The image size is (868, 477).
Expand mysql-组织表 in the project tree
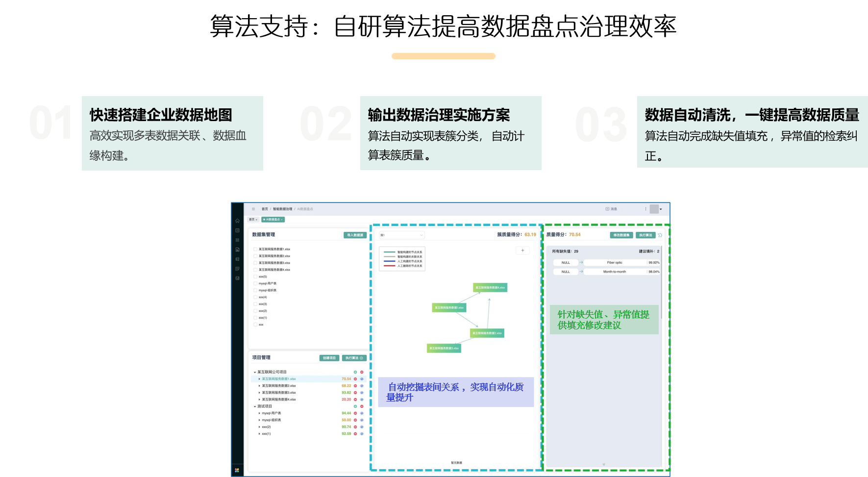[259, 420]
